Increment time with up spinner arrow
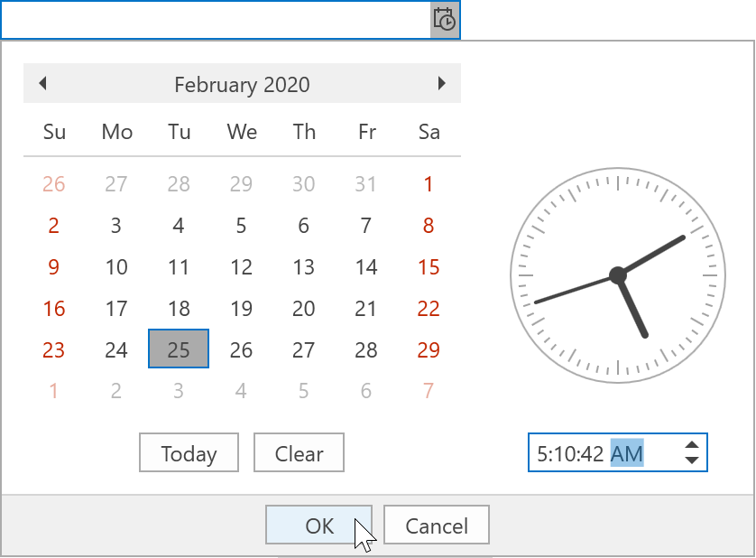 pos(692,444)
